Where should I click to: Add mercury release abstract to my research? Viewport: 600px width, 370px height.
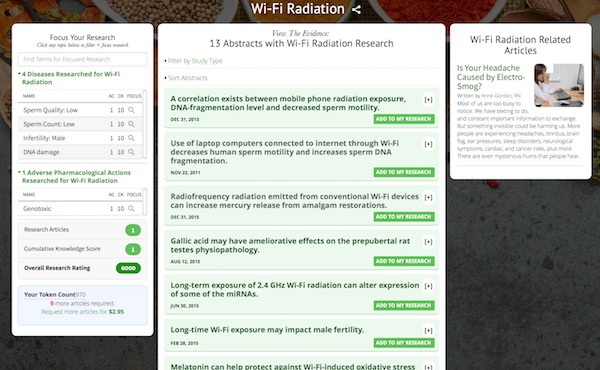click(x=404, y=217)
